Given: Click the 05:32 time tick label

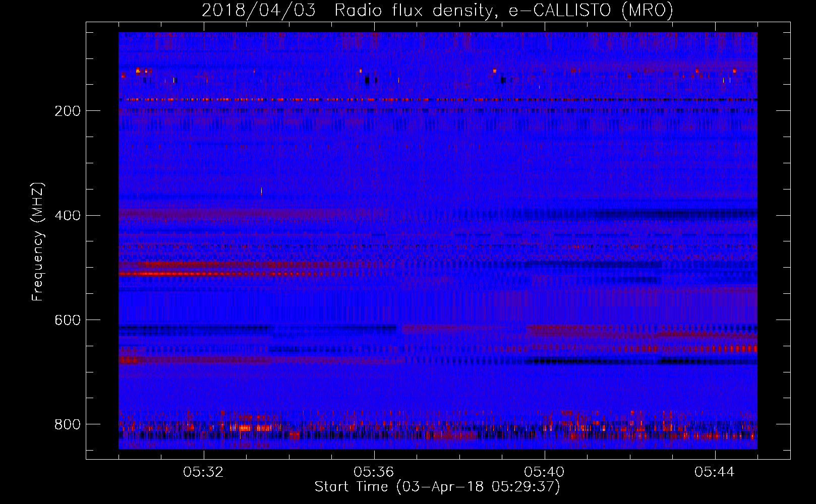Looking at the screenshot, I should pyautogui.click(x=203, y=472).
